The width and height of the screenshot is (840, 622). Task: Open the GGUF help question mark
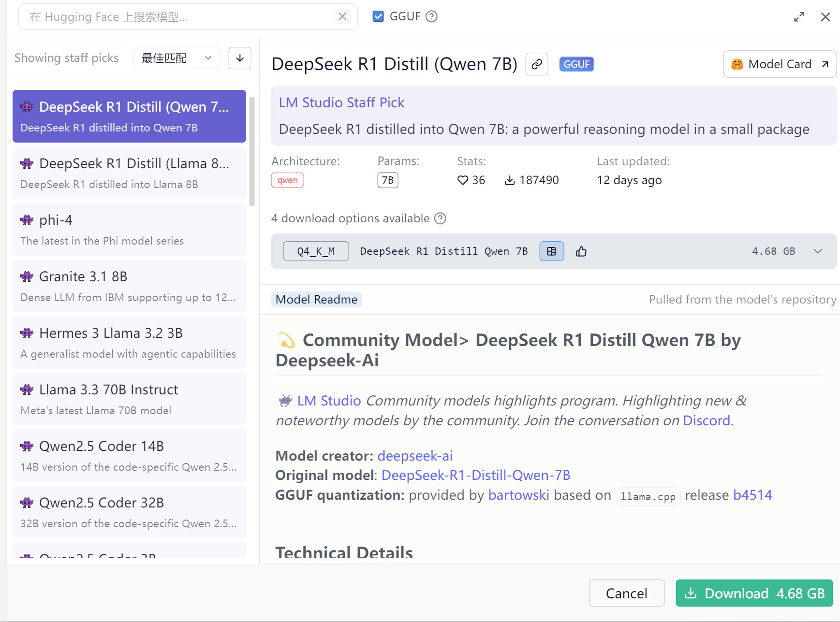(431, 16)
